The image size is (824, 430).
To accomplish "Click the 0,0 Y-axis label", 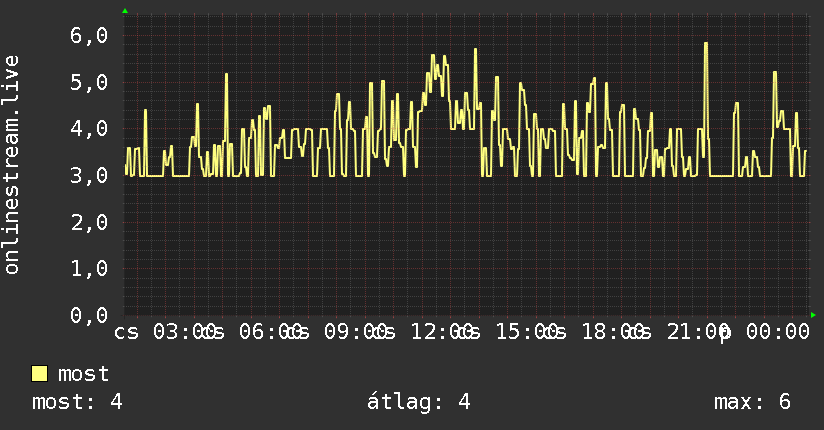I will click(89, 315).
